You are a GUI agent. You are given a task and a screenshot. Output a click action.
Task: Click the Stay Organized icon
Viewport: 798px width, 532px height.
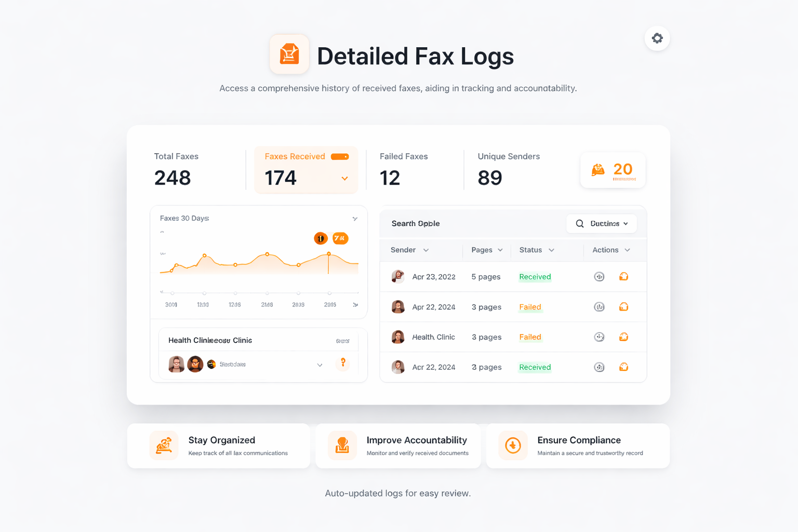[164, 446]
